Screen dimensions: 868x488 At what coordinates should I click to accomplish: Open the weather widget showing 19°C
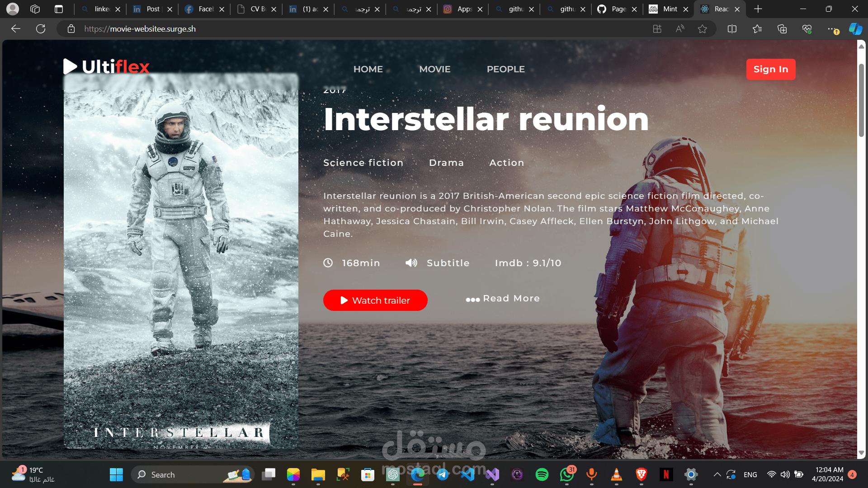click(33, 474)
